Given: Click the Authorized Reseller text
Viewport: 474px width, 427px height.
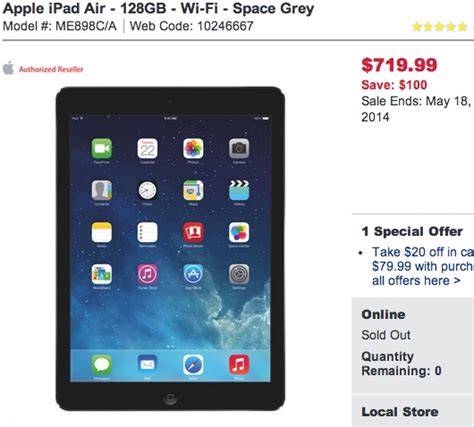Looking at the screenshot, I should pyautogui.click(x=51, y=69).
